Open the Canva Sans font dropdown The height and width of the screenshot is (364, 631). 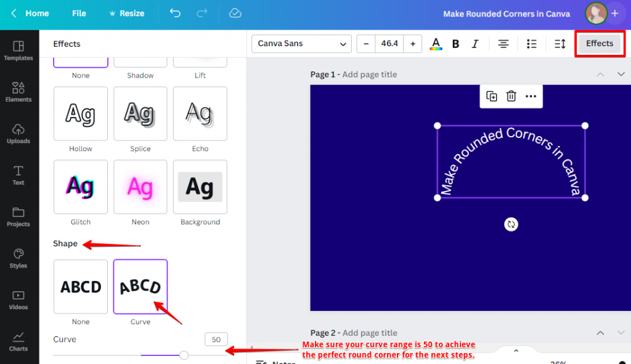(x=301, y=43)
